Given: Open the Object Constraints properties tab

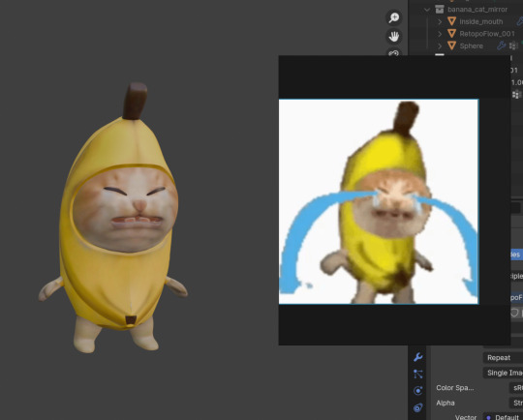Looking at the screenshot, I should tap(418, 407).
